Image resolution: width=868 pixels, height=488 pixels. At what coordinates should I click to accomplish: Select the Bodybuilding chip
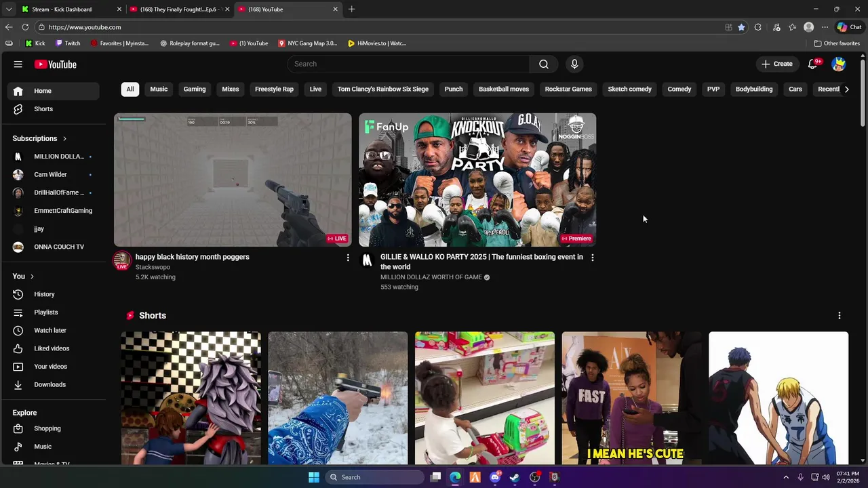pos(754,89)
